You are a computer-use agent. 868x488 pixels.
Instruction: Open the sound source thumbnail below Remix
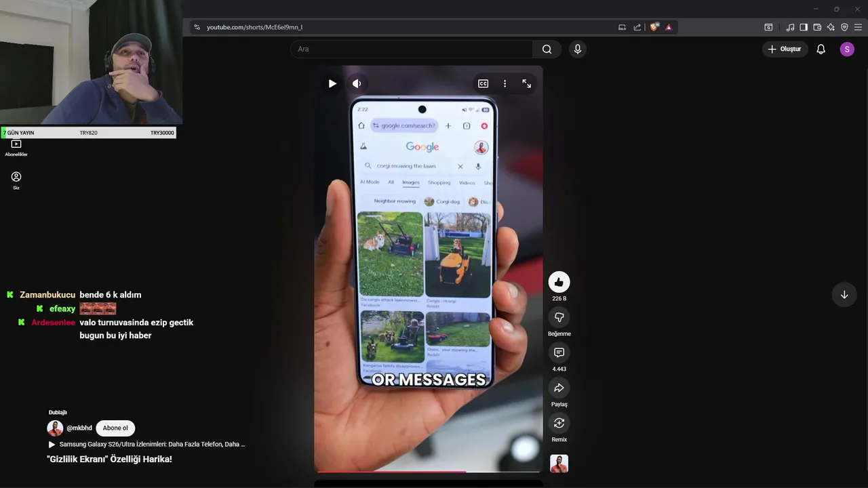559,464
